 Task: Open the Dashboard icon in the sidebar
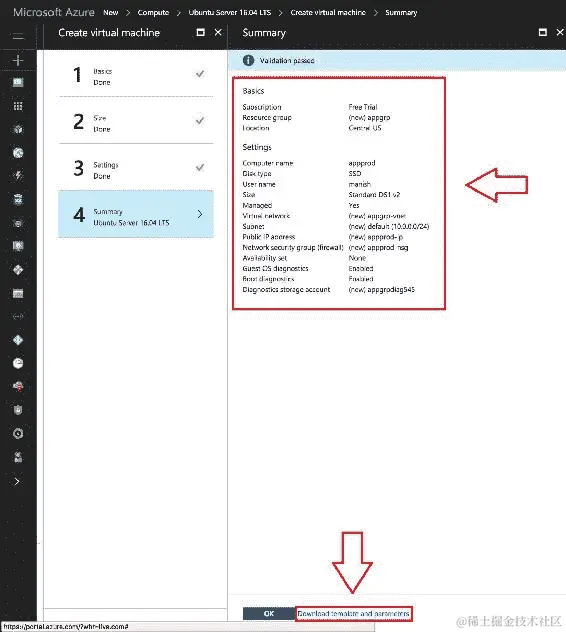[x=18, y=83]
